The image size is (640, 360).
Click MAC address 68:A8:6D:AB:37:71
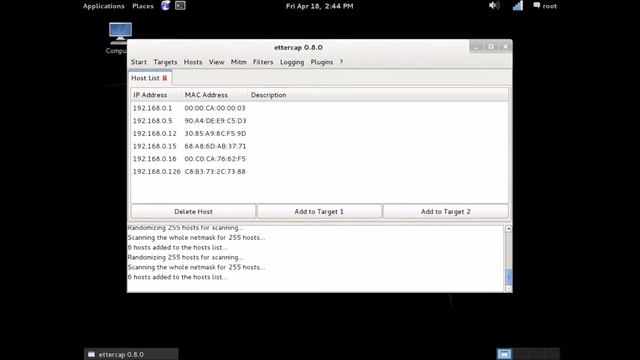point(216,146)
